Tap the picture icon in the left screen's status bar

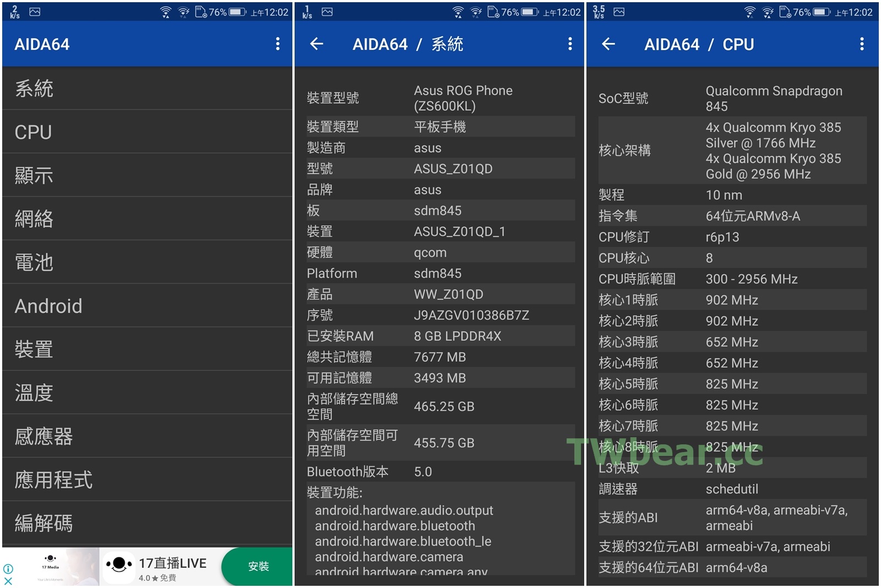(35, 12)
